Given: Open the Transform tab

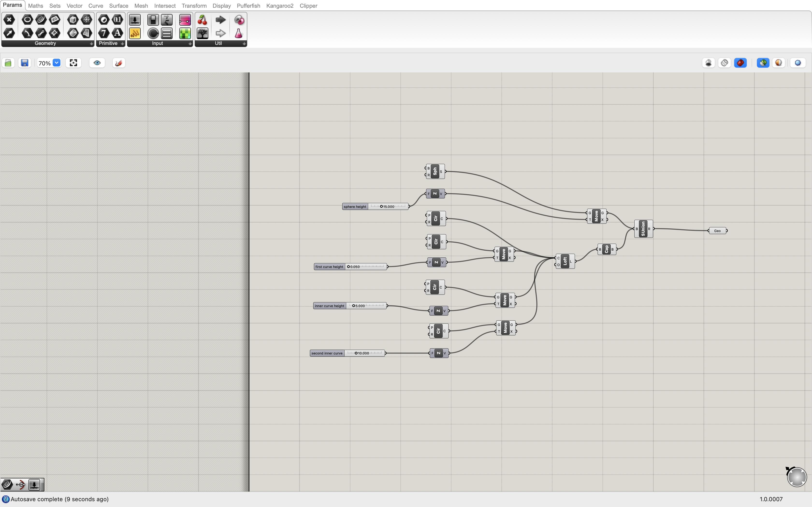Looking at the screenshot, I should pos(194,6).
